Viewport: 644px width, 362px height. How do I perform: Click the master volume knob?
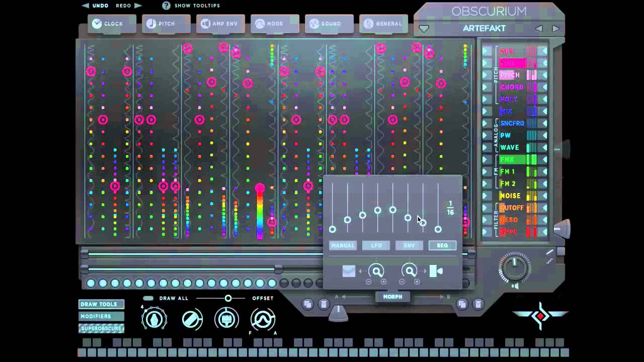[x=514, y=268]
